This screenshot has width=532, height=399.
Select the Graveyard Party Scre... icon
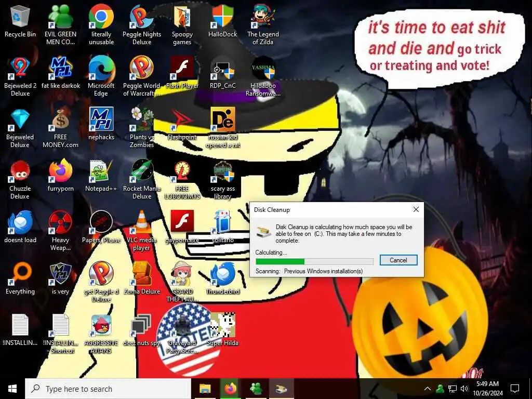(182, 325)
